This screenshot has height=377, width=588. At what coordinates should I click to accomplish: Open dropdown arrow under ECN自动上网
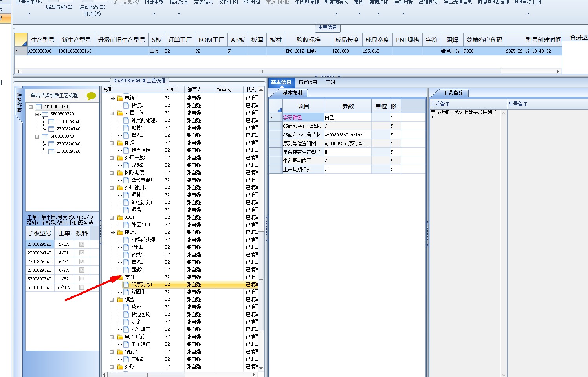tap(528, 14)
